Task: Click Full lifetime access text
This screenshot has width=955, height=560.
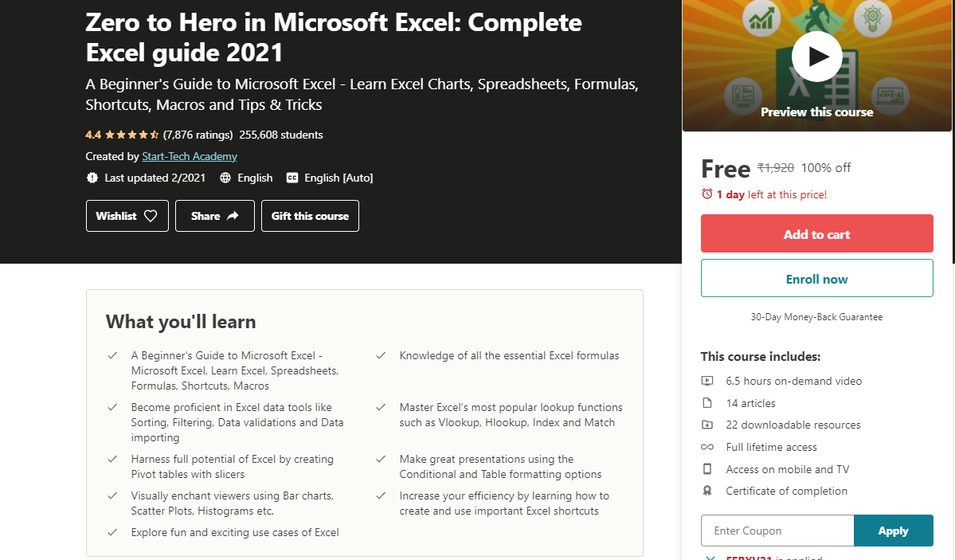Action: tap(771, 447)
